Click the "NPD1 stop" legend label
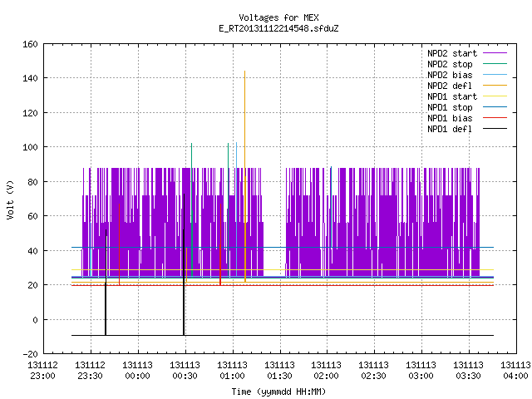This screenshot has height=399, width=532. [x=450, y=107]
